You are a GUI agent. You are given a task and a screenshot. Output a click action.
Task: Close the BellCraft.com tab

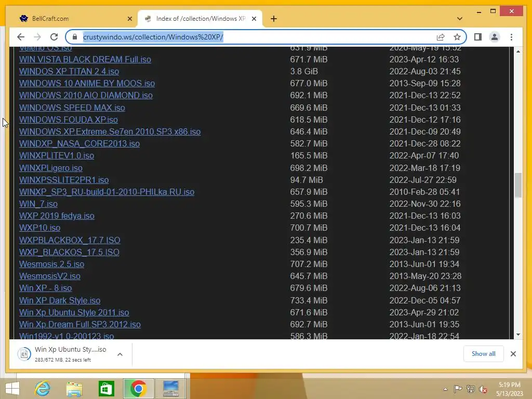(x=129, y=19)
